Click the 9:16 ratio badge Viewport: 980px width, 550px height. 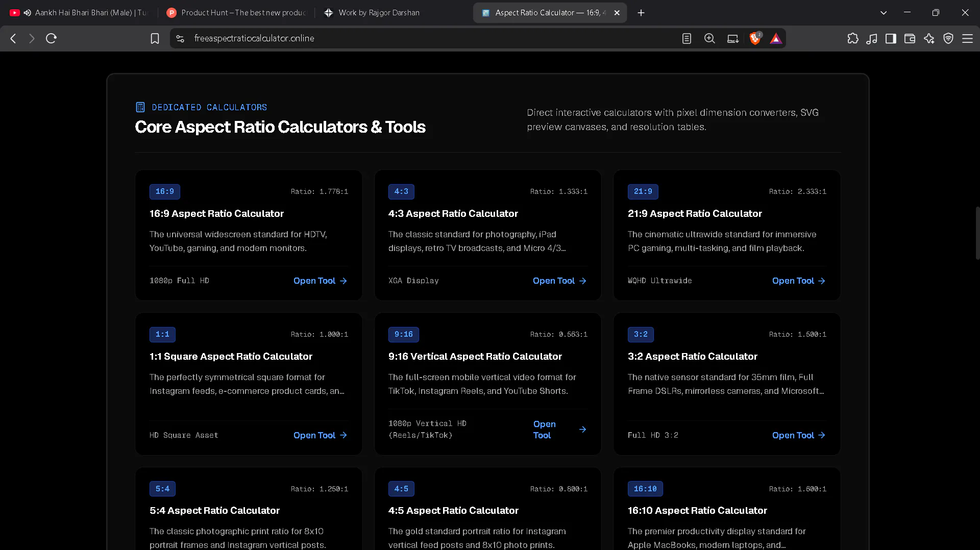tap(403, 334)
